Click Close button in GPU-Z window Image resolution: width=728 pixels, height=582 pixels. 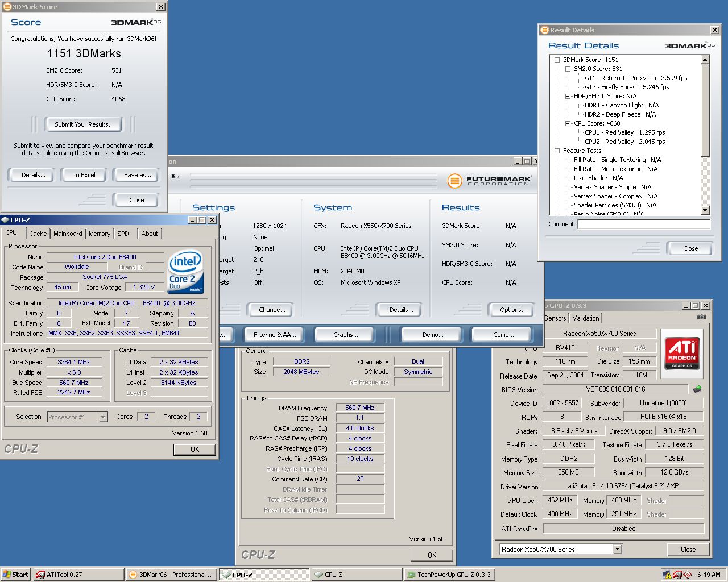pos(688,549)
